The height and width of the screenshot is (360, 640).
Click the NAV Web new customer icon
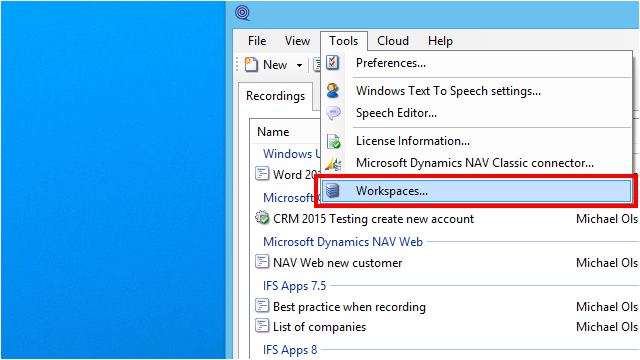coord(262,262)
